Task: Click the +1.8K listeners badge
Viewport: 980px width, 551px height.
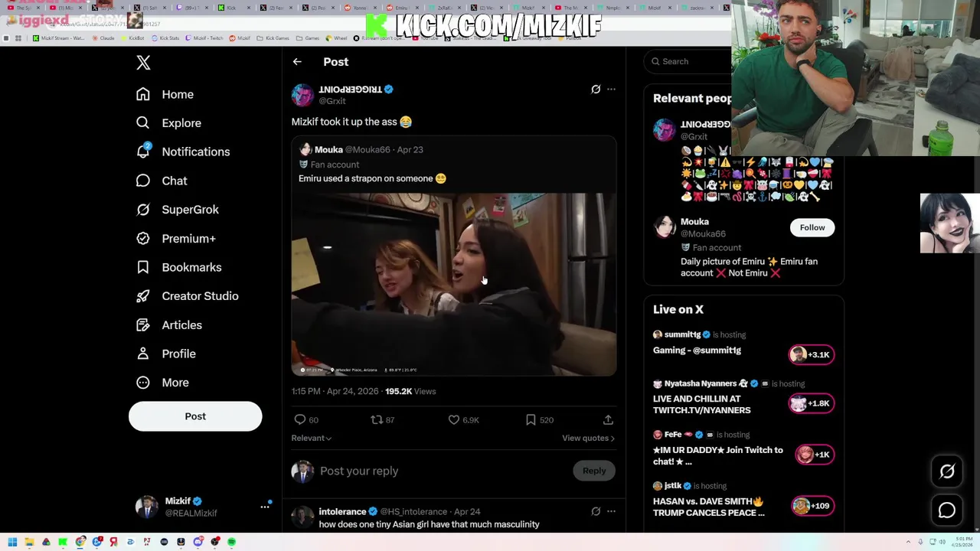Action: 812,403
